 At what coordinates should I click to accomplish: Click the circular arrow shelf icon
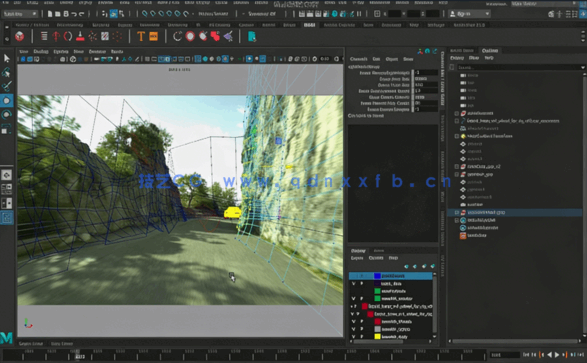point(177,36)
